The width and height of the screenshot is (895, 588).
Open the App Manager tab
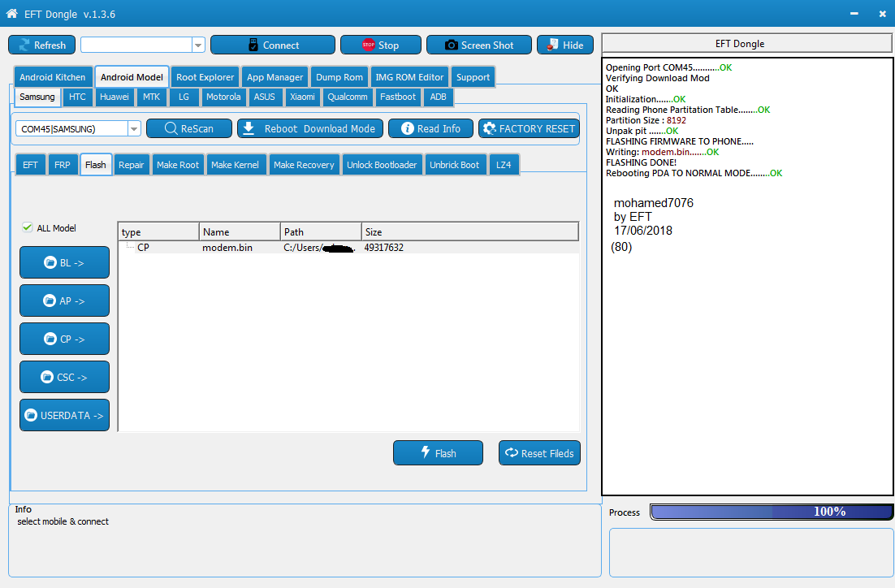[x=275, y=77]
